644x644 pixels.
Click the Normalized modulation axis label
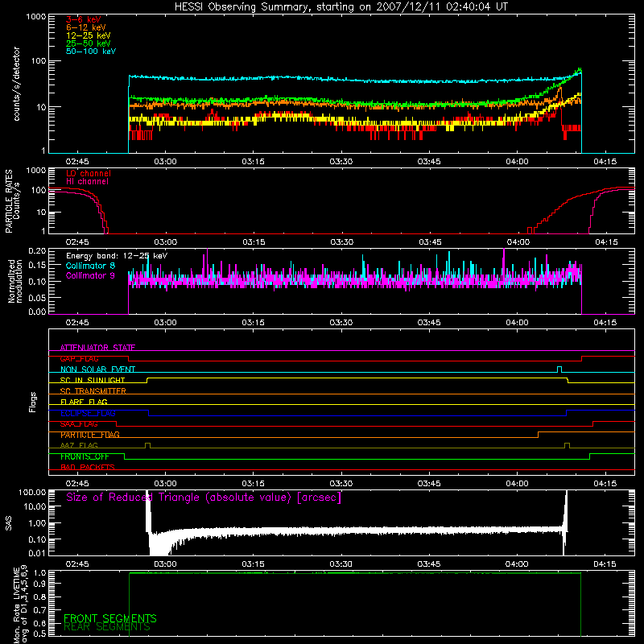15,281
